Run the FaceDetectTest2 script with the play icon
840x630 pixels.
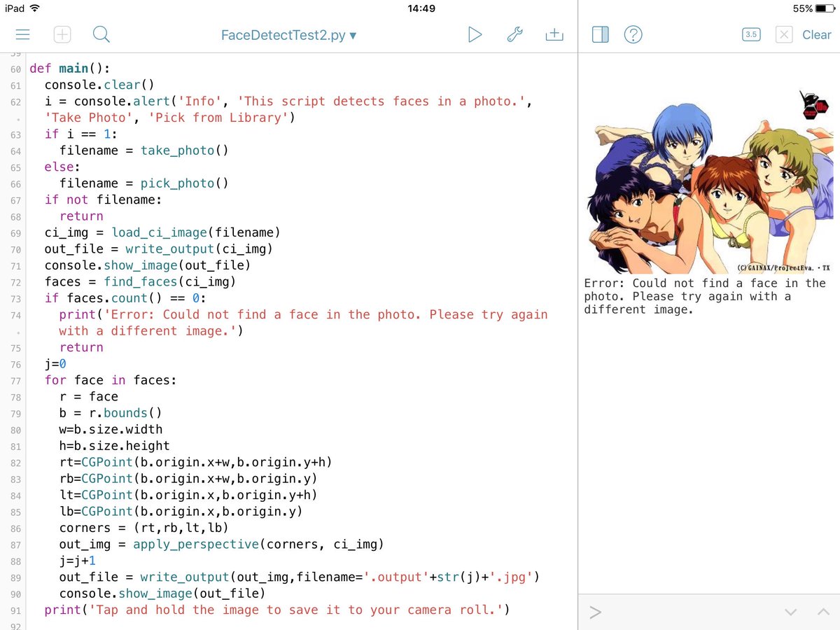click(475, 34)
